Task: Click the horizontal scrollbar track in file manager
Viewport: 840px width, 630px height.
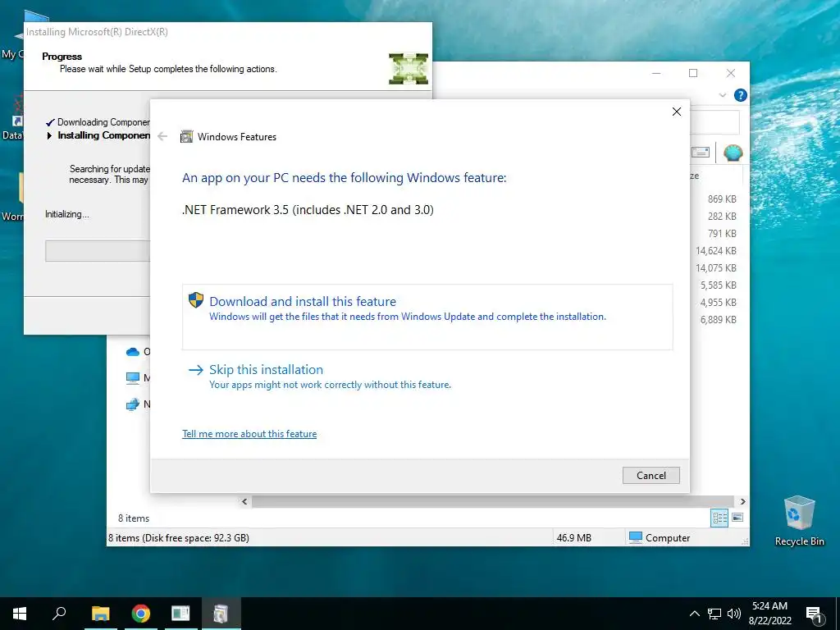Action: pyautogui.click(x=493, y=501)
